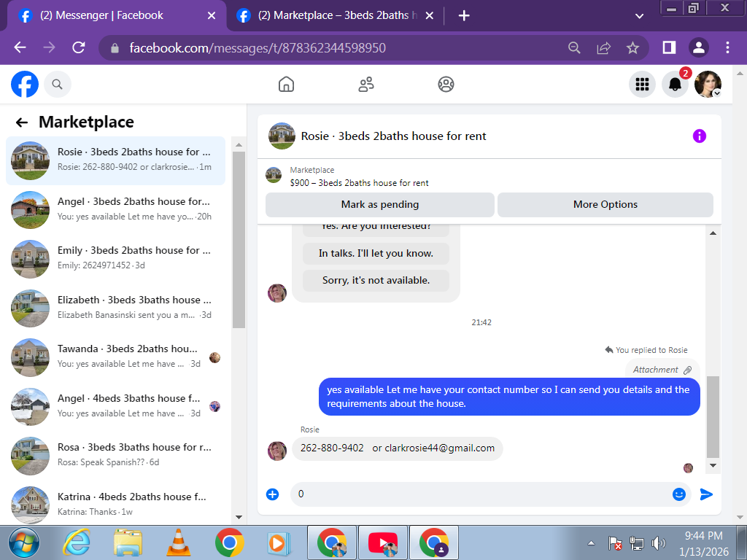Open the account profile picture menu
The width and height of the screenshot is (747, 560).
pyautogui.click(x=708, y=85)
